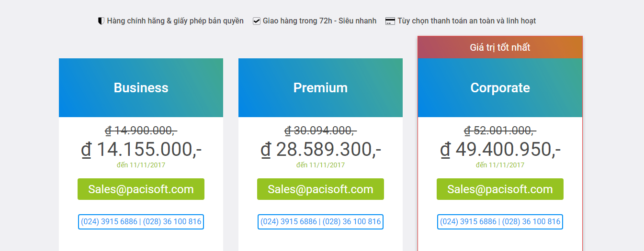Click the Premium price ₫ 28.589.300
This screenshot has height=251, width=644.
tap(321, 150)
